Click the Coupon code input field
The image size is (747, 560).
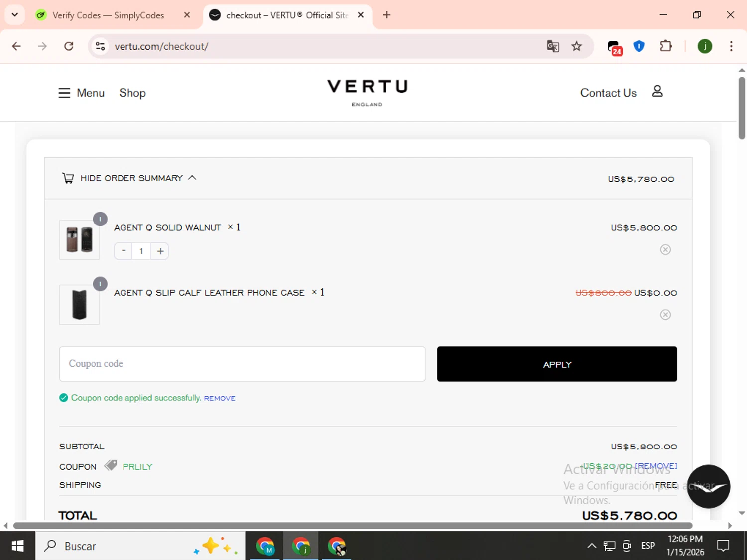click(x=242, y=364)
